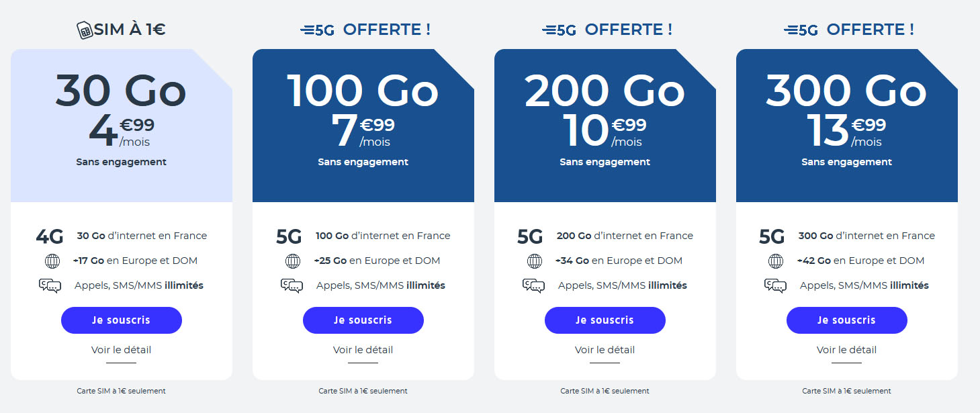Show Voir le détail for the 200 Go plan
Image resolution: width=980 pixels, height=413 pixels.
[605, 350]
